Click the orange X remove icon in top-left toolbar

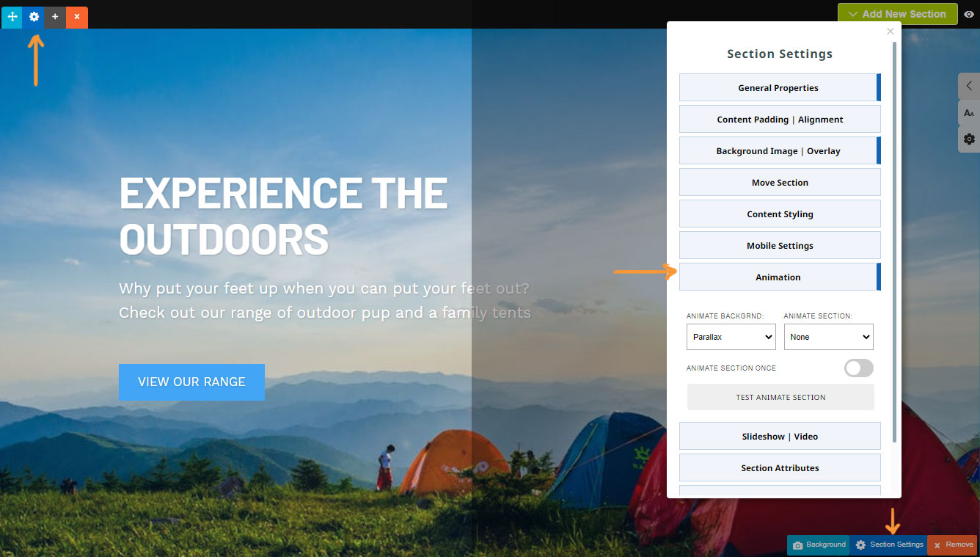(x=77, y=17)
